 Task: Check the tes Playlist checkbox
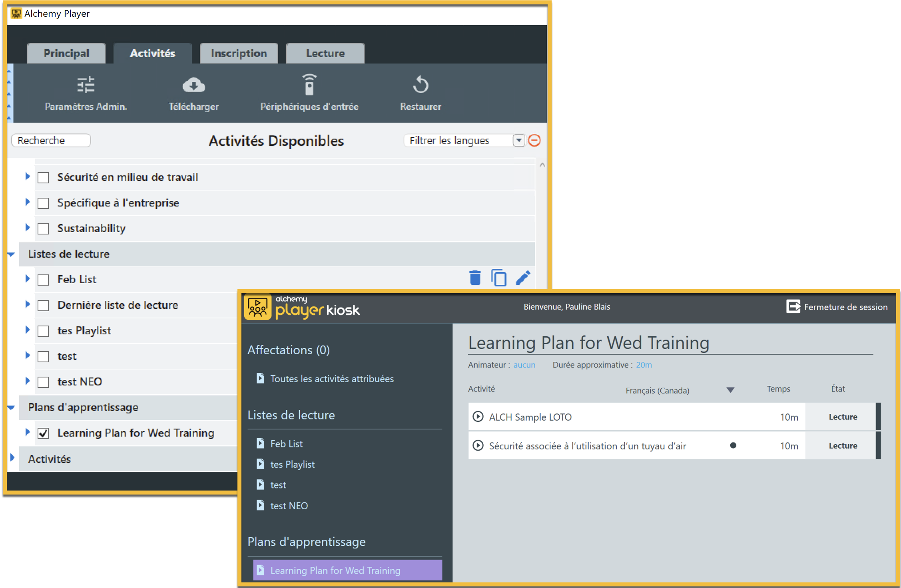pos(43,331)
